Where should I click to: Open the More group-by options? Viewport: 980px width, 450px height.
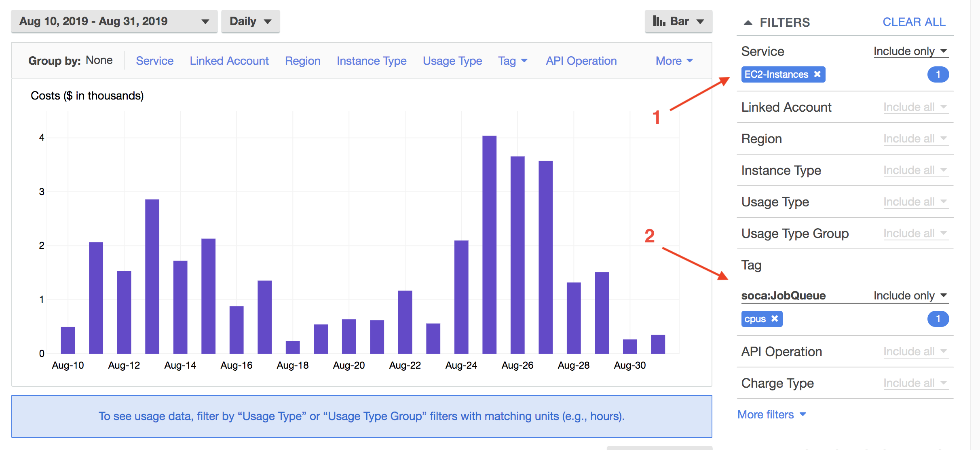[674, 61]
